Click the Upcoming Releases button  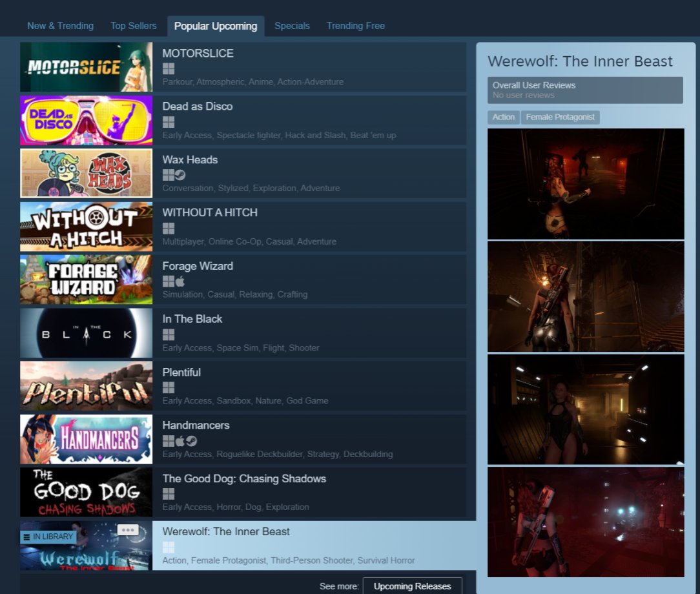point(412,586)
